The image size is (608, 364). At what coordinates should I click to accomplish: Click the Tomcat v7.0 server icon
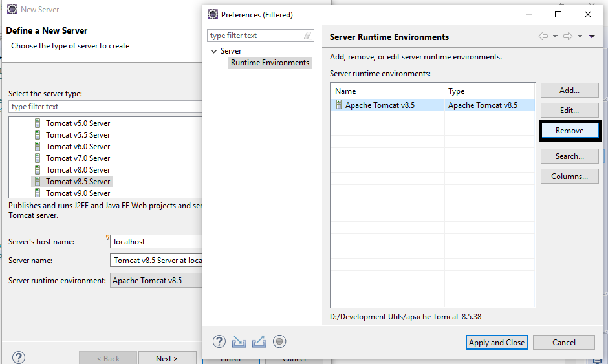[38, 158]
